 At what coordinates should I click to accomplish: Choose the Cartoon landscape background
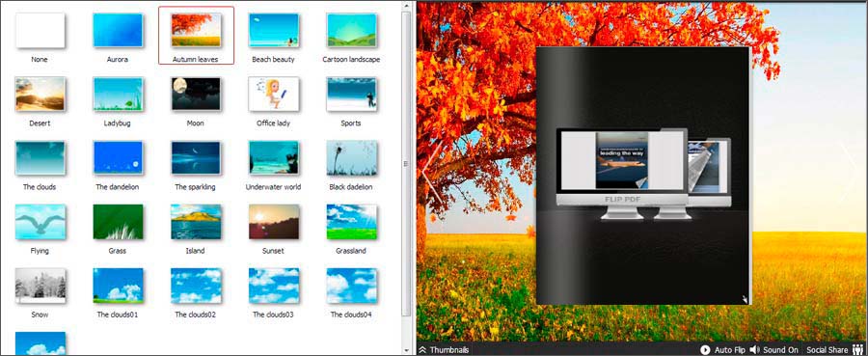point(351,31)
